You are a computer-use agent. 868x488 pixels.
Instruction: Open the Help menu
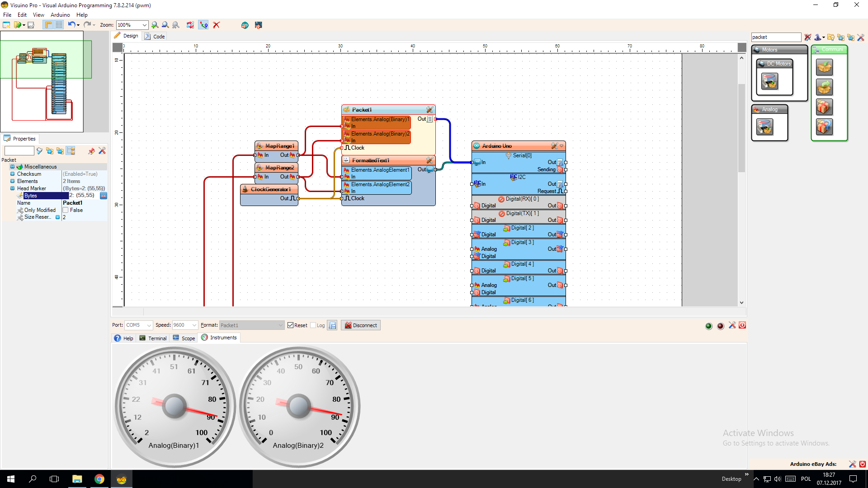pos(82,15)
